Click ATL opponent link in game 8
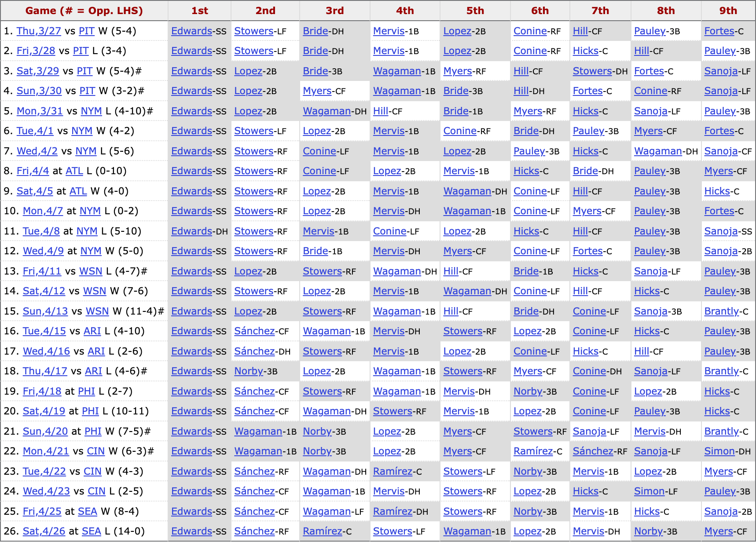 click(x=74, y=171)
